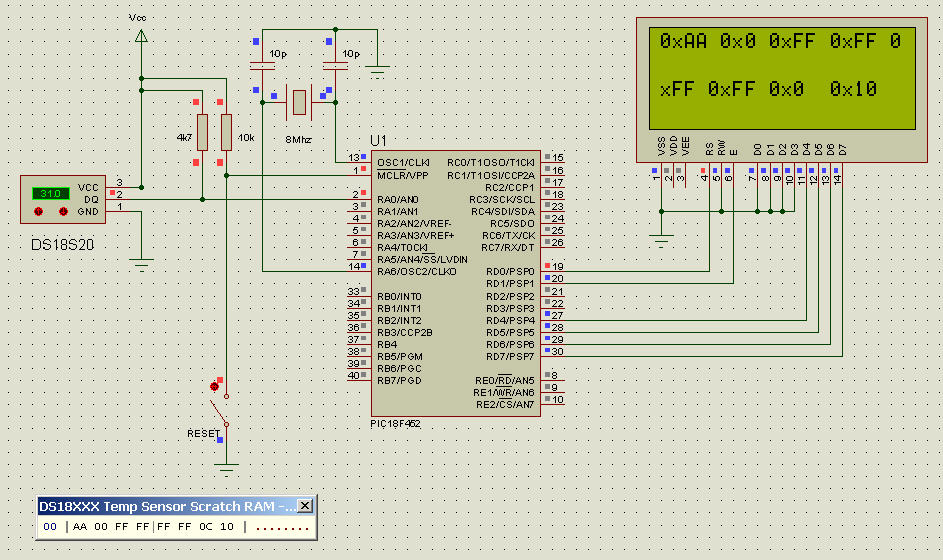Click the DS18S20 DQ pin label
The width and height of the screenshot is (943, 560).
(91, 200)
